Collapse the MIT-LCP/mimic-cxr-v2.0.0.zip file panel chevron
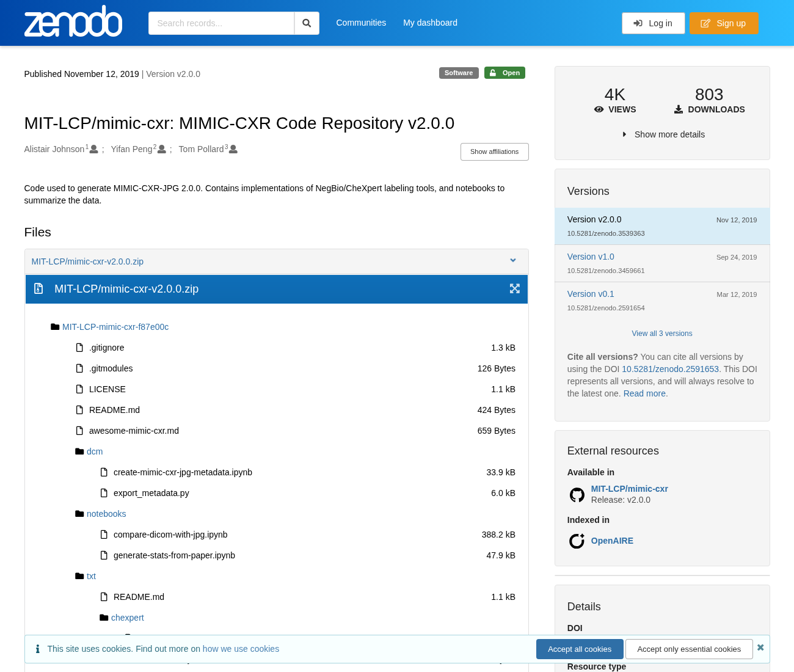 click(x=513, y=261)
